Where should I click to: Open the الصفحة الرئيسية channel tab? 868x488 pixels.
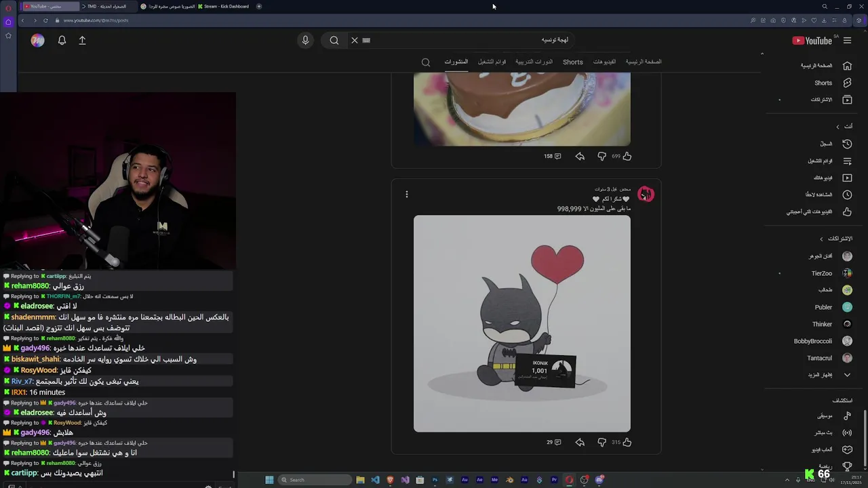pyautogui.click(x=644, y=62)
